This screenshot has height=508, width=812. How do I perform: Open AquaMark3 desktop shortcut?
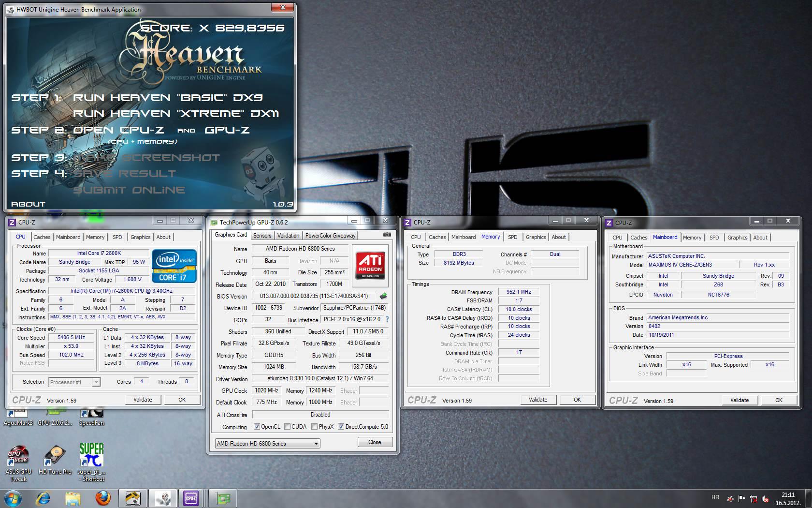pyautogui.click(x=18, y=418)
